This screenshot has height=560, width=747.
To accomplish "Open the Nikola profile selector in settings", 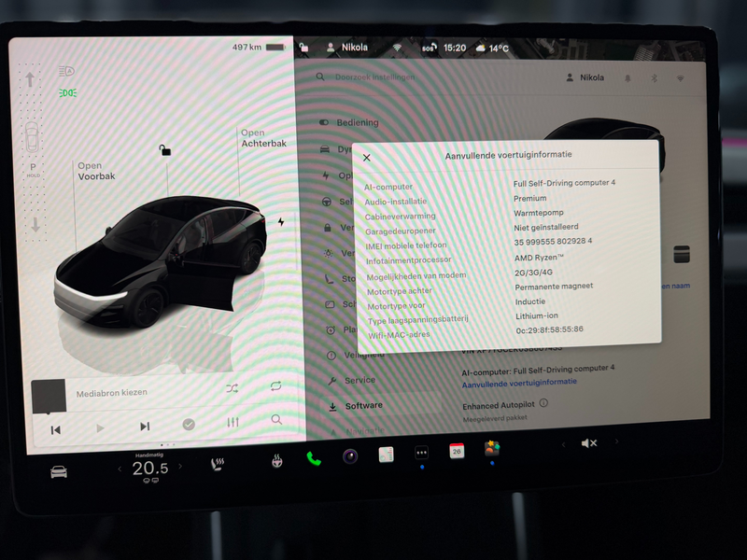I will [585, 78].
